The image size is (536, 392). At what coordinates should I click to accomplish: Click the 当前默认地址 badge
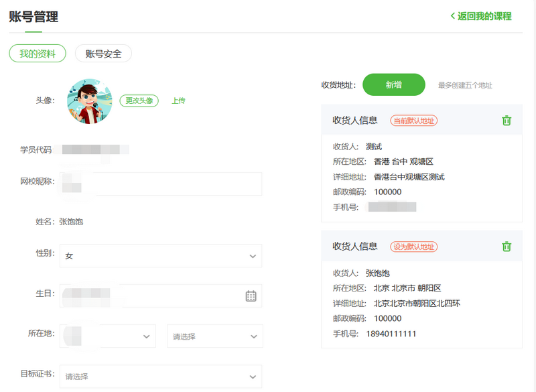click(x=413, y=121)
